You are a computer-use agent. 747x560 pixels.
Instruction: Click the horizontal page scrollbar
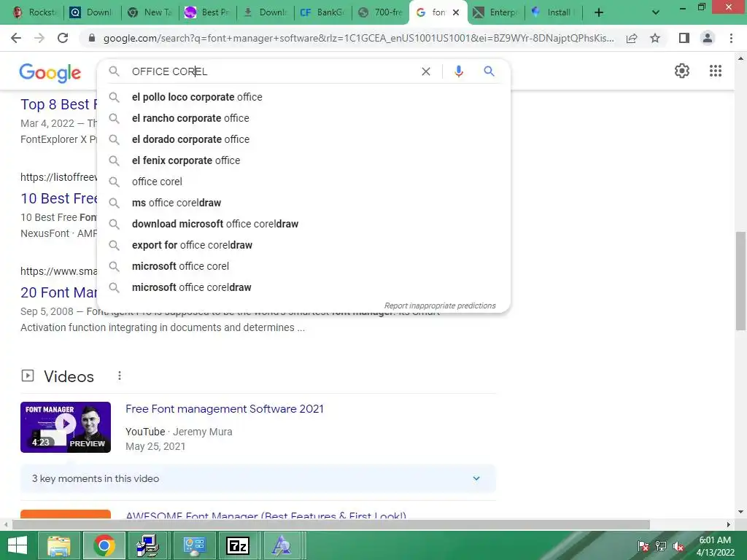point(331,525)
